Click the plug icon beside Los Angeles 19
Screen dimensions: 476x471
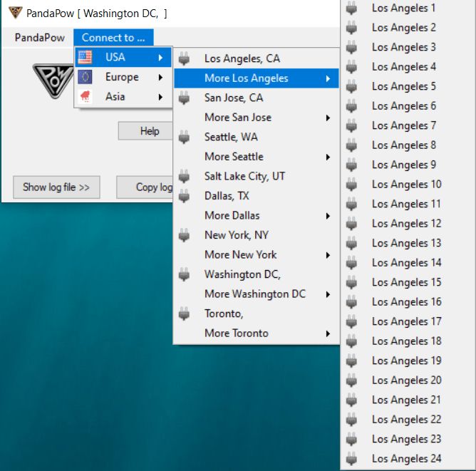[351, 361]
